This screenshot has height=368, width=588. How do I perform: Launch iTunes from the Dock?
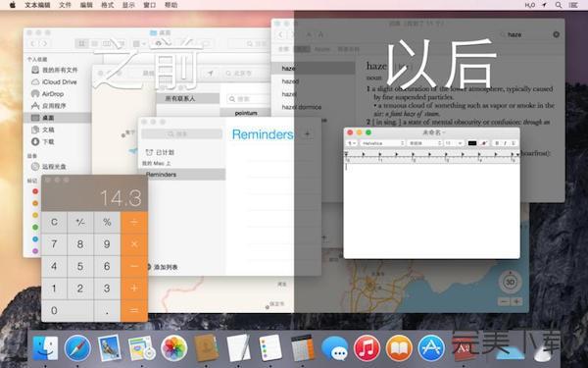point(367,348)
